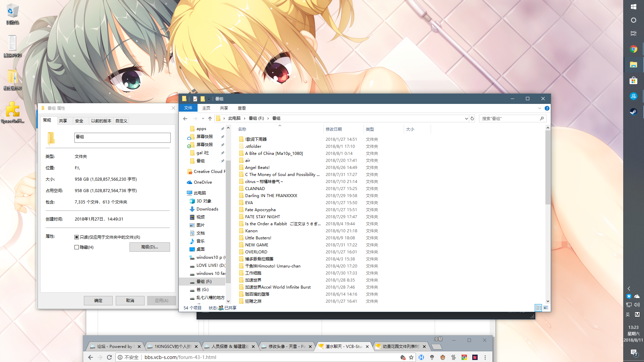Select OneDrive in navigation pane
The height and width of the screenshot is (362, 644).
[203, 182]
